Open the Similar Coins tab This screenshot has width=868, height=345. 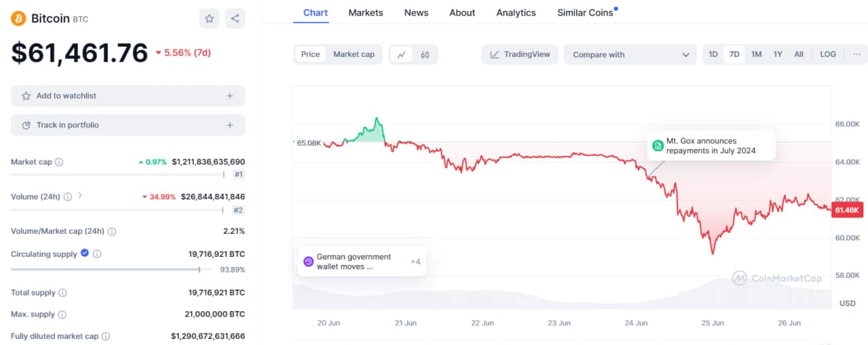(x=585, y=12)
